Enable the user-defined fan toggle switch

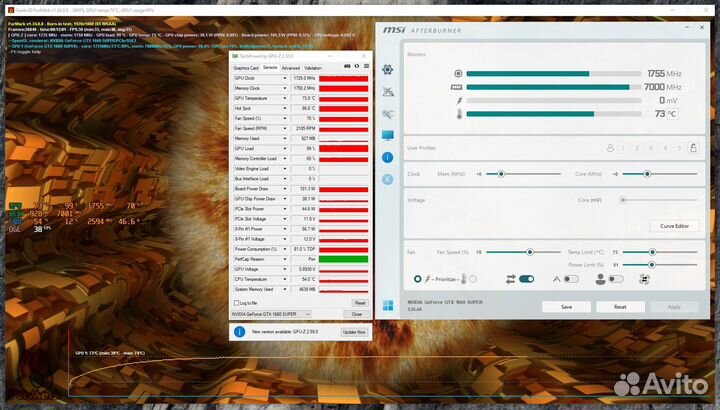point(616,279)
